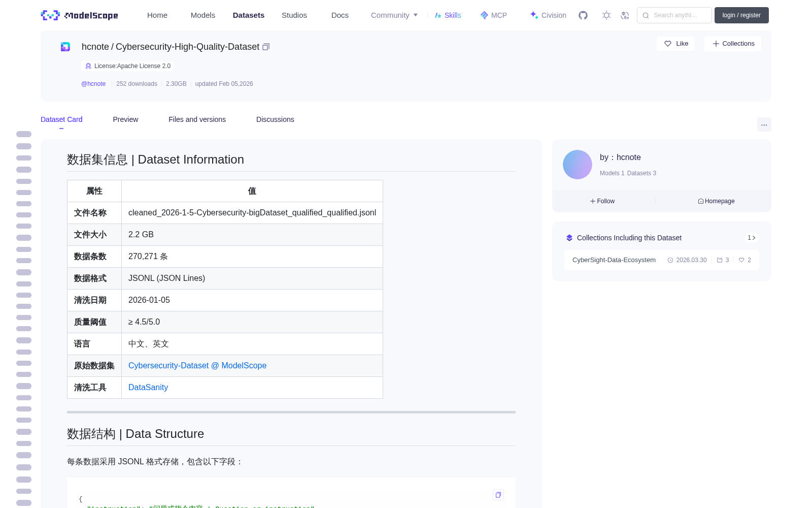Click the Collections Including this Dataset icon
Image resolution: width=812 pixels, height=508 pixels.
pyautogui.click(x=569, y=238)
